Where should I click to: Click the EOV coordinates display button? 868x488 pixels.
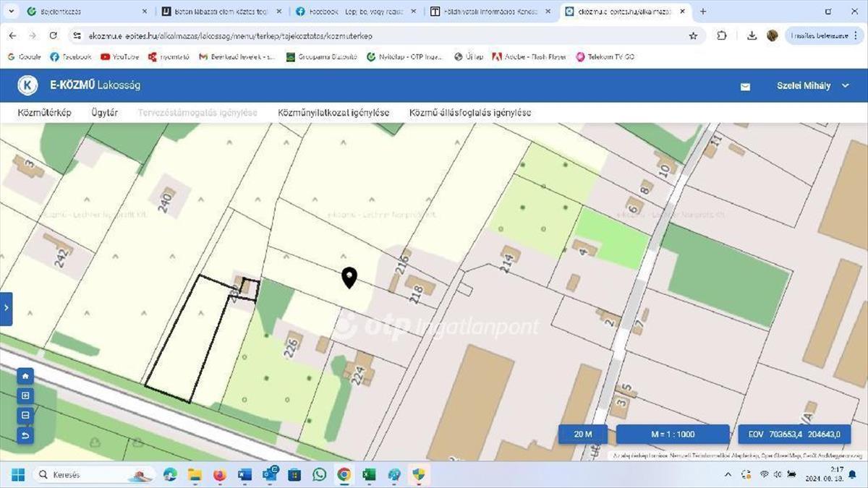pyautogui.click(x=794, y=435)
